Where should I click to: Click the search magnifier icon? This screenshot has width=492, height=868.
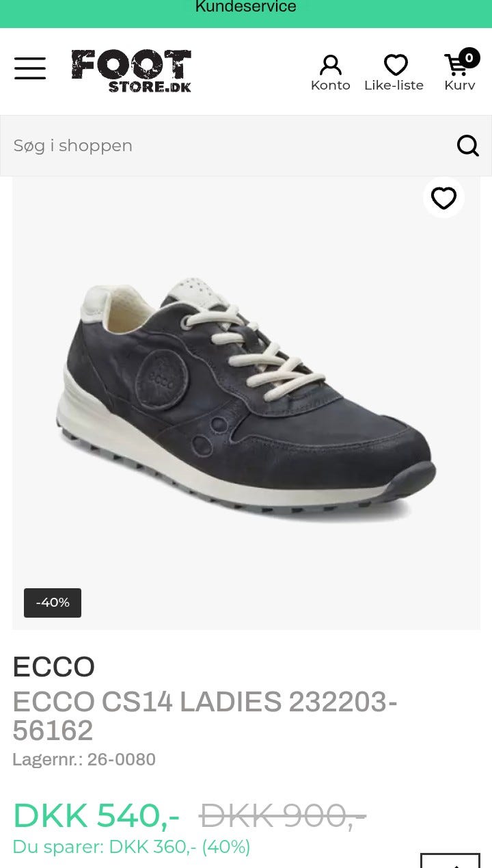click(468, 146)
